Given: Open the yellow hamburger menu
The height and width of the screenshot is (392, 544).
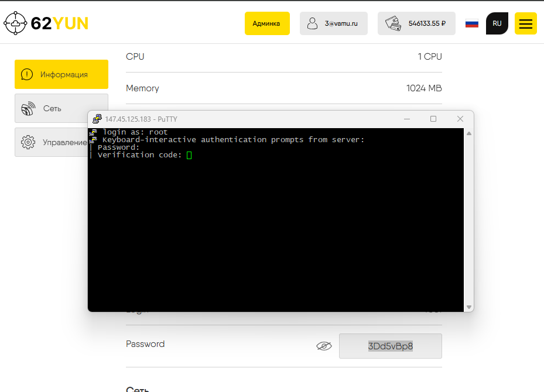Looking at the screenshot, I should tap(525, 23).
